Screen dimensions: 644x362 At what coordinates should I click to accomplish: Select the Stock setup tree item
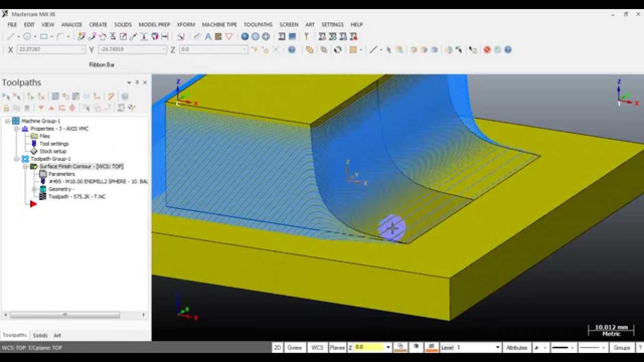coord(52,151)
